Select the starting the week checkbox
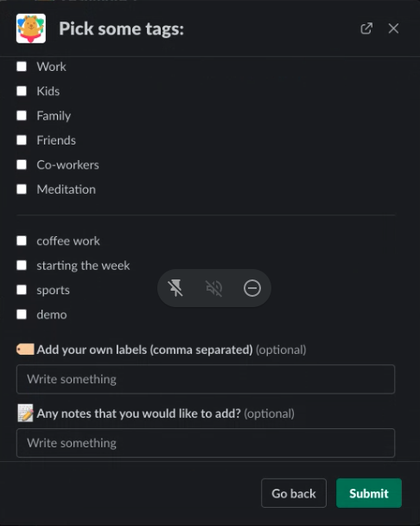420x526 pixels. click(22, 266)
